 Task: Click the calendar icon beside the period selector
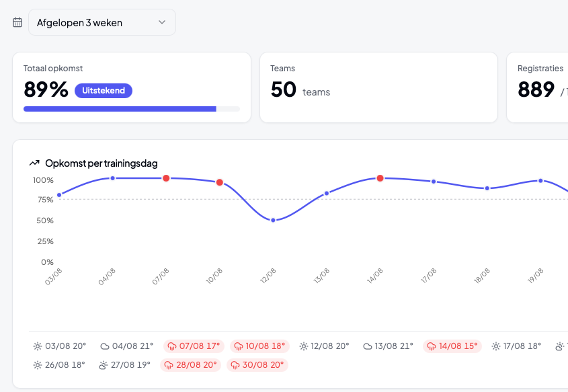(17, 22)
